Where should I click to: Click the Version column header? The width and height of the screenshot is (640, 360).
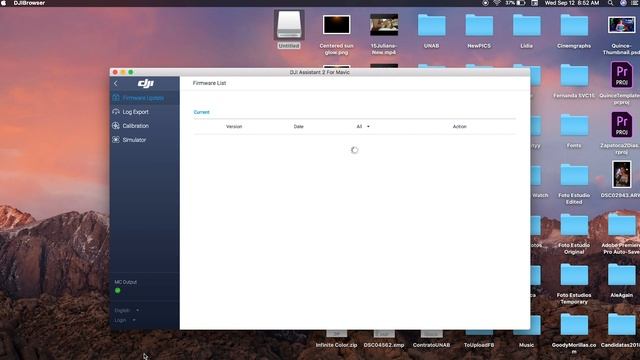pos(234,127)
